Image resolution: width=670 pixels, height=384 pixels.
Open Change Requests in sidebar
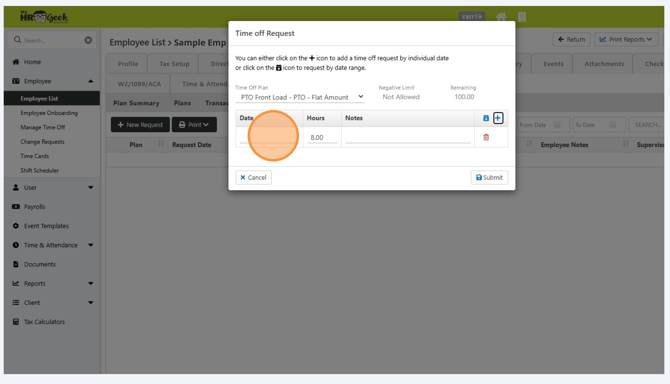(42, 142)
